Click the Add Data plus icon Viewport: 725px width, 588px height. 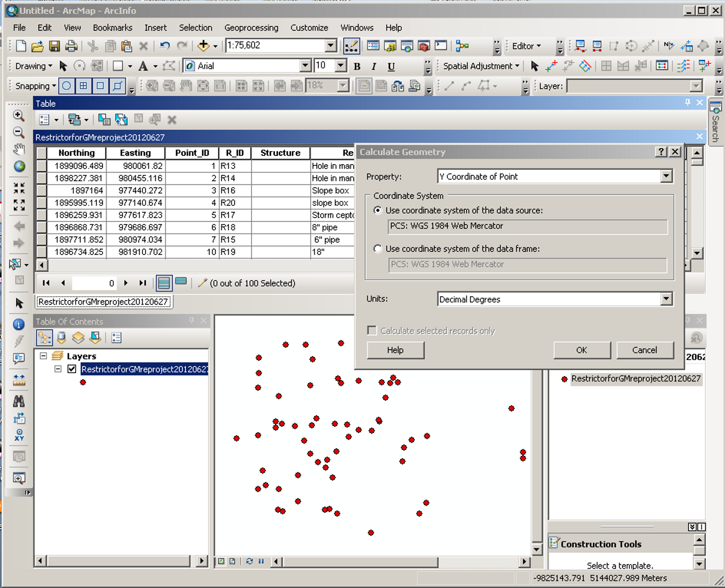[x=203, y=45]
